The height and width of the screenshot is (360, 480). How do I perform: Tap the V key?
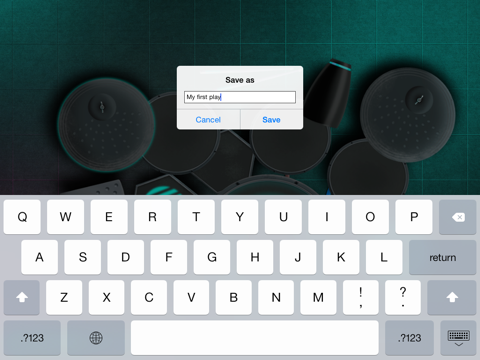[191, 297]
